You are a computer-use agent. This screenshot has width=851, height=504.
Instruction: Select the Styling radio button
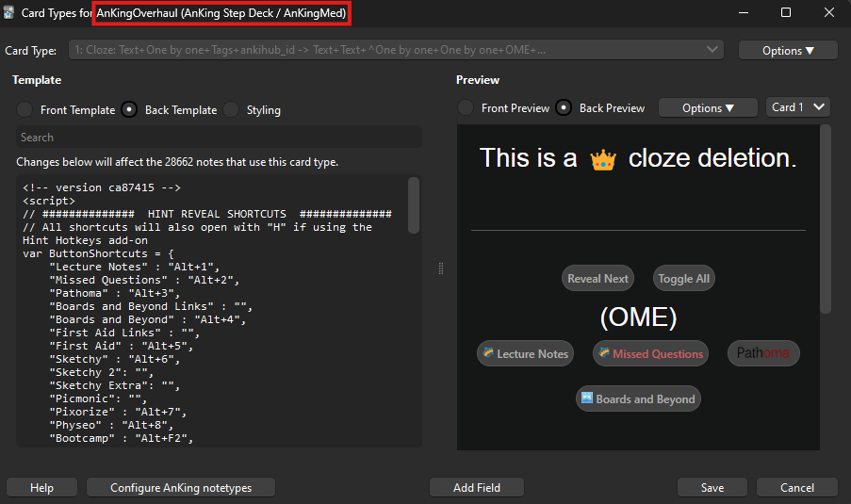click(231, 109)
